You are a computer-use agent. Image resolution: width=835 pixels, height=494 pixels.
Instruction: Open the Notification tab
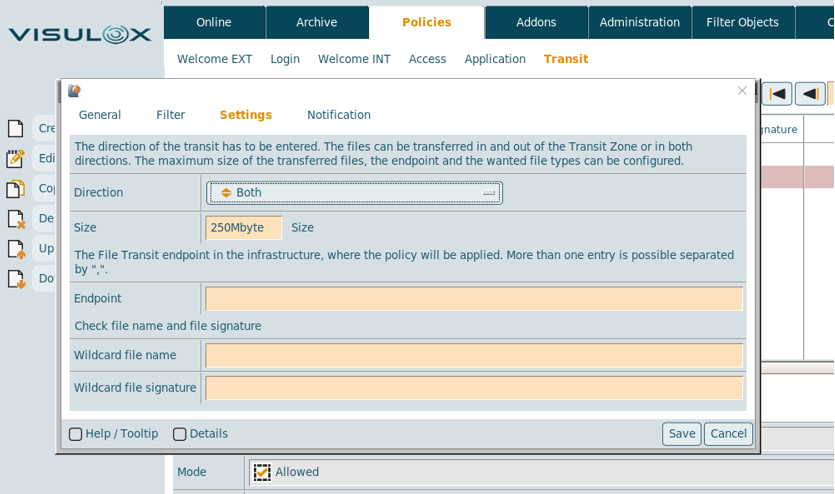tap(338, 115)
